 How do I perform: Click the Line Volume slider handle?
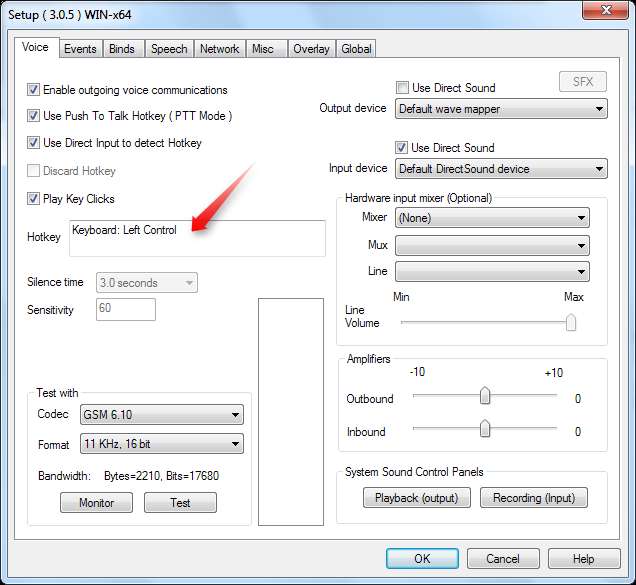[x=571, y=323]
